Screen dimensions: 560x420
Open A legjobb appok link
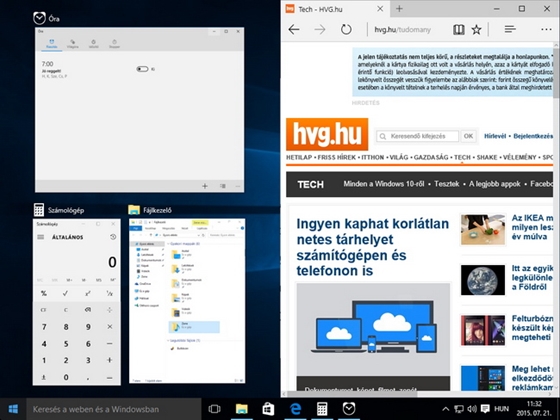[x=495, y=184]
